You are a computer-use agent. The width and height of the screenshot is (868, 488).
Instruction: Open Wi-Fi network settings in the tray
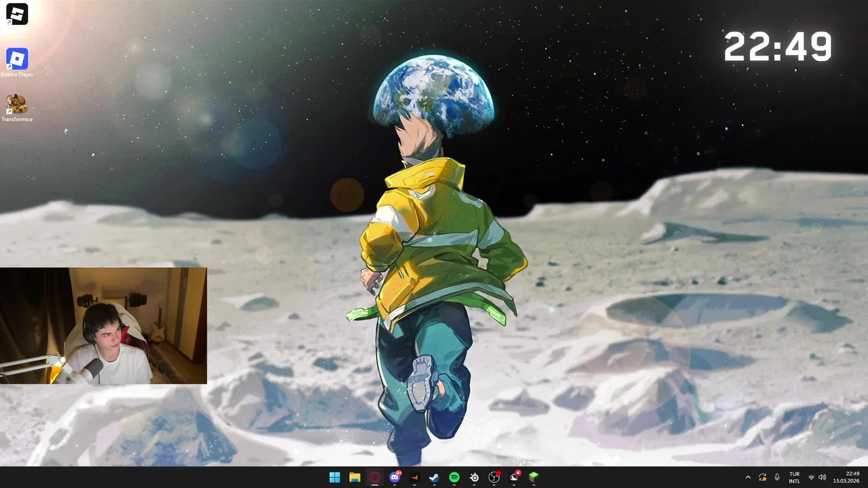coord(811,477)
